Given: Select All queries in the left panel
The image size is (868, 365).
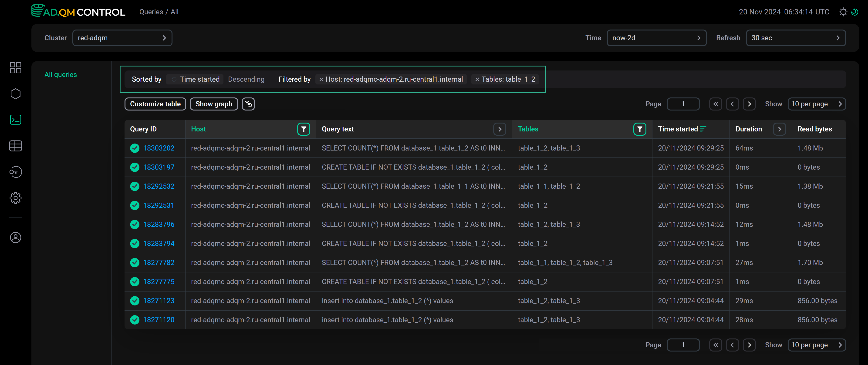Looking at the screenshot, I should 61,74.
